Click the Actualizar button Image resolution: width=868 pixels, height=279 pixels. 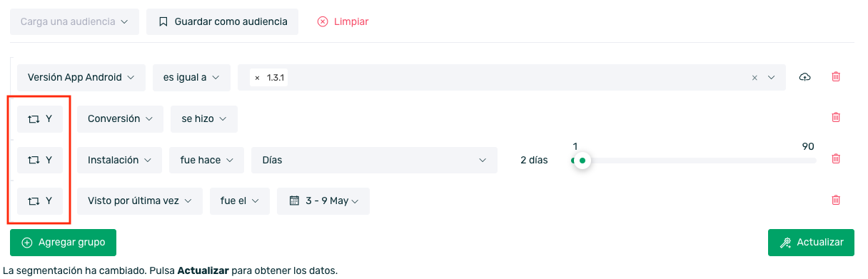coord(811,242)
